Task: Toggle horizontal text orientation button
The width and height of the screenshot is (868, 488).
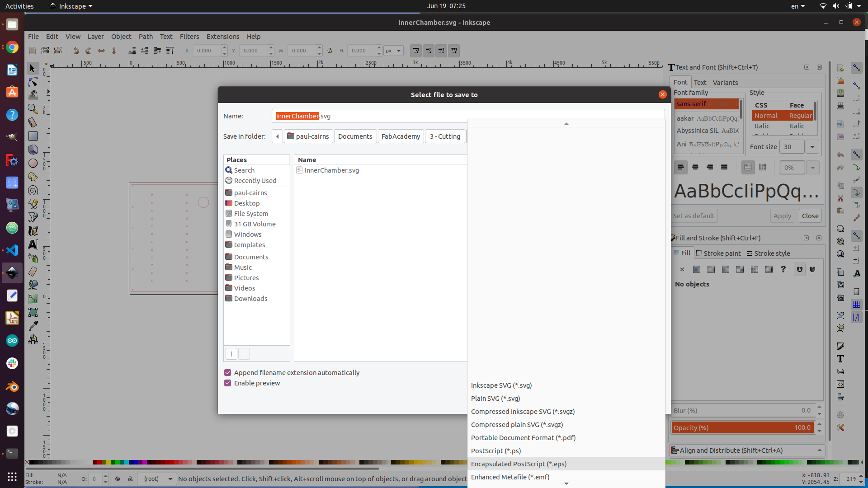Action: coord(748,167)
